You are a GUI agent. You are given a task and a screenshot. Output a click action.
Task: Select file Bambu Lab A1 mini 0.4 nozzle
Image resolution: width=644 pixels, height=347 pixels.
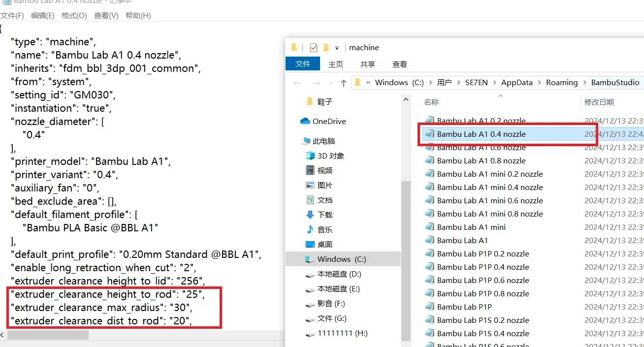(x=483, y=187)
